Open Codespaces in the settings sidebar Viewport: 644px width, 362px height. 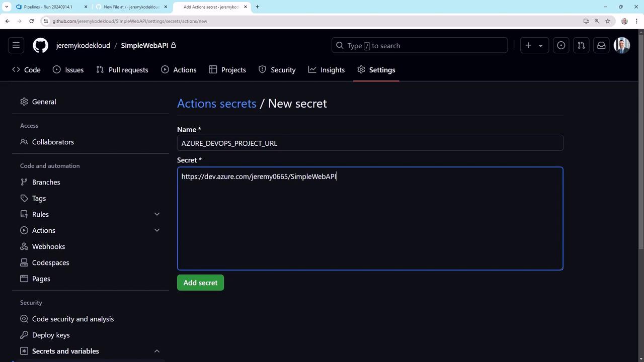91,262
